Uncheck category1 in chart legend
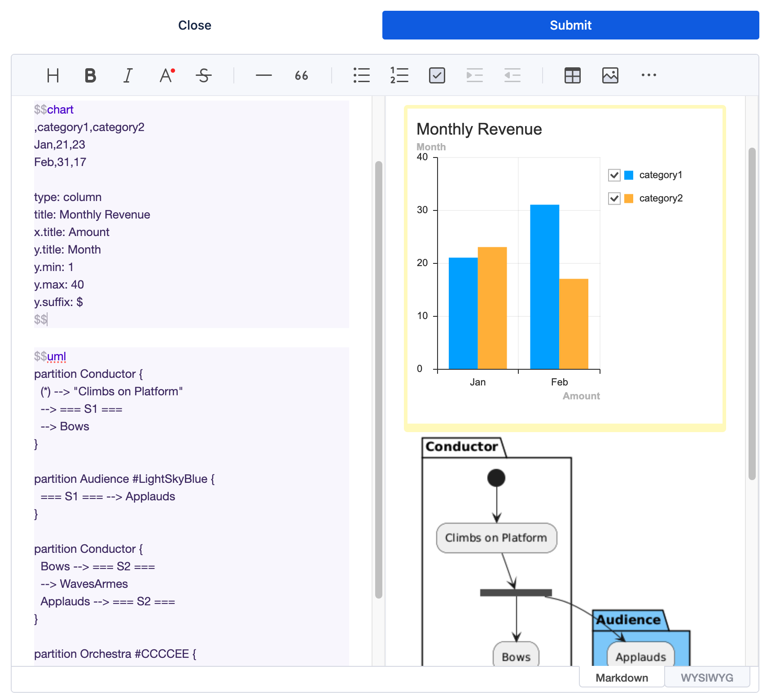771x700 pixels. point(614,175)
